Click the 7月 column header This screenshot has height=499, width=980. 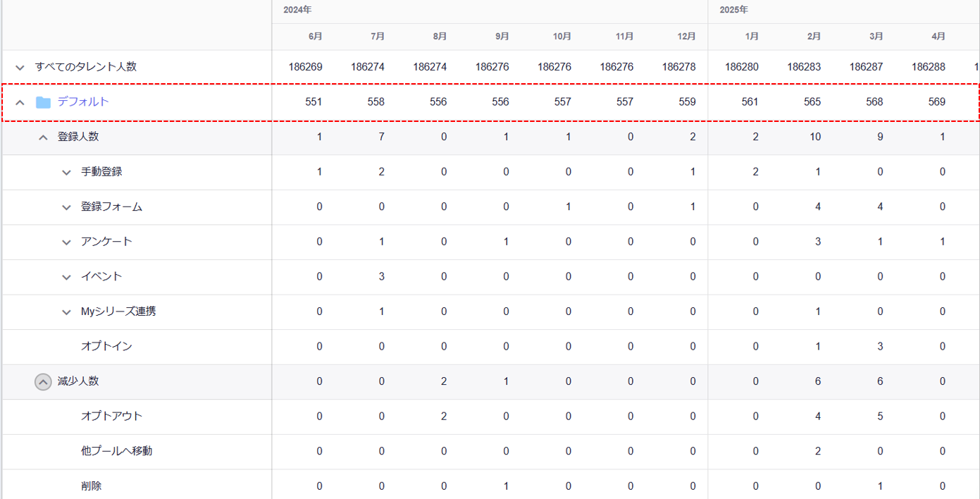(x=378, y=37)
